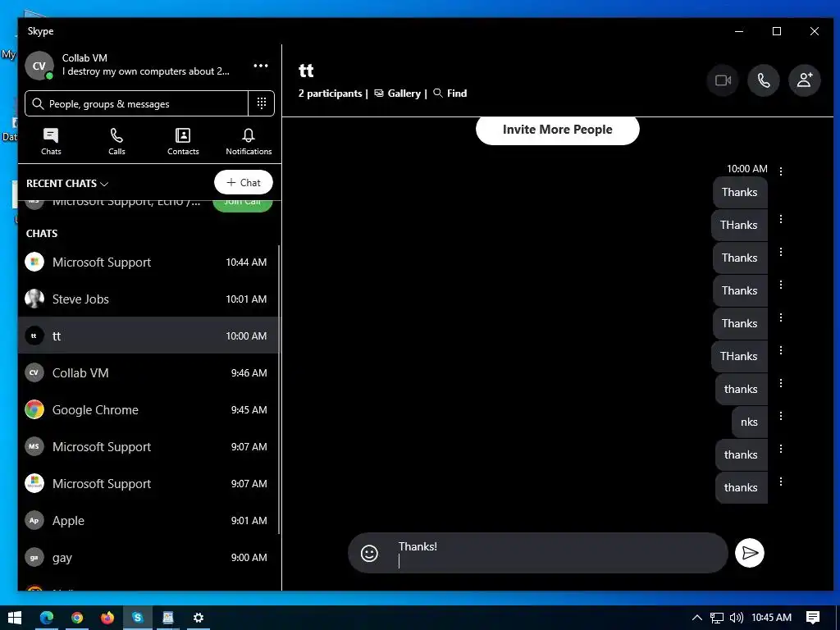Click the first THanks message bubble

coord(739,226)
